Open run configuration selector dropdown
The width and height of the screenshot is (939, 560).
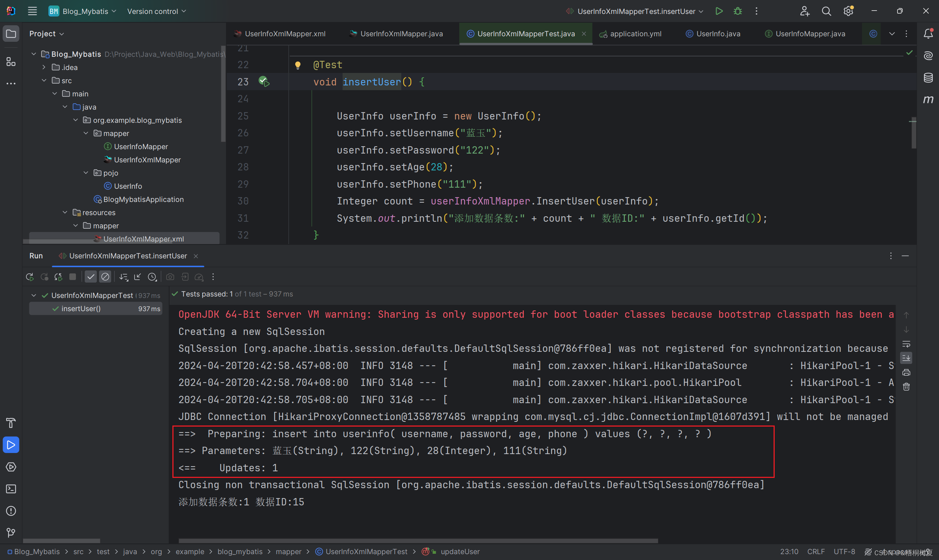(x=634, y=11)
